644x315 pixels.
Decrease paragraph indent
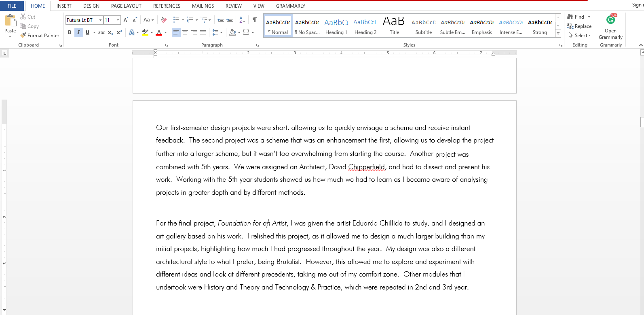click(220, 20)
